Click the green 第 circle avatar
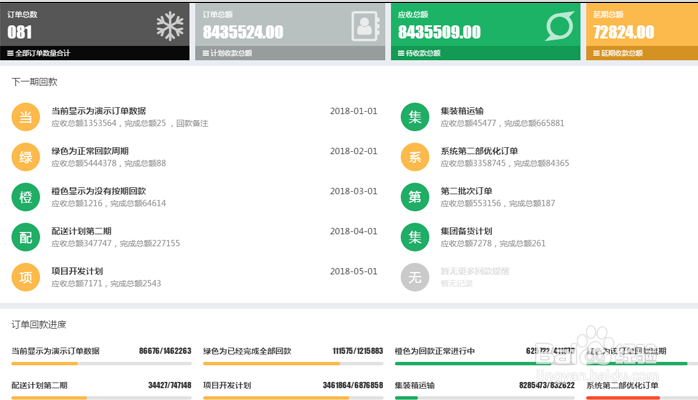The image size is (698, 400). point(415,197)
